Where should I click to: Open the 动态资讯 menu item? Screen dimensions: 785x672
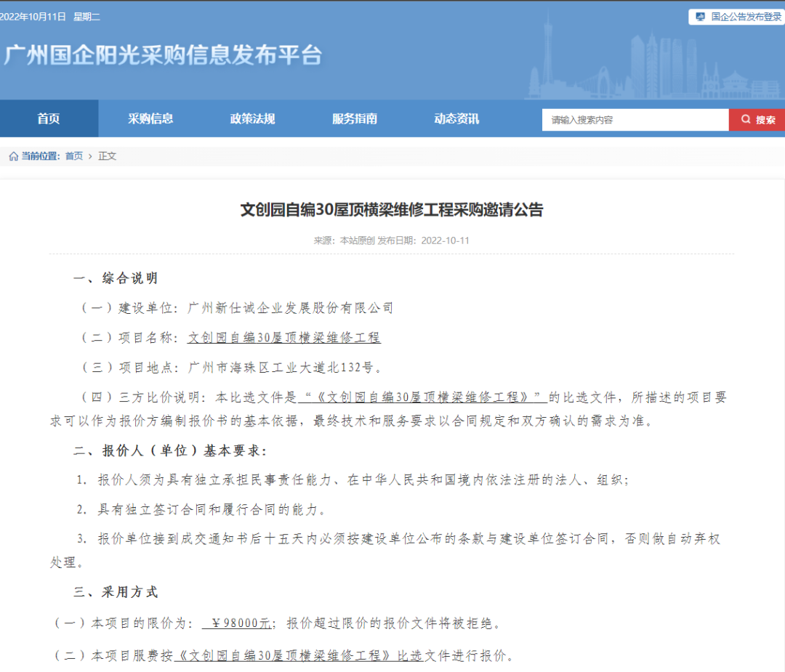click(x=456, y=119)
